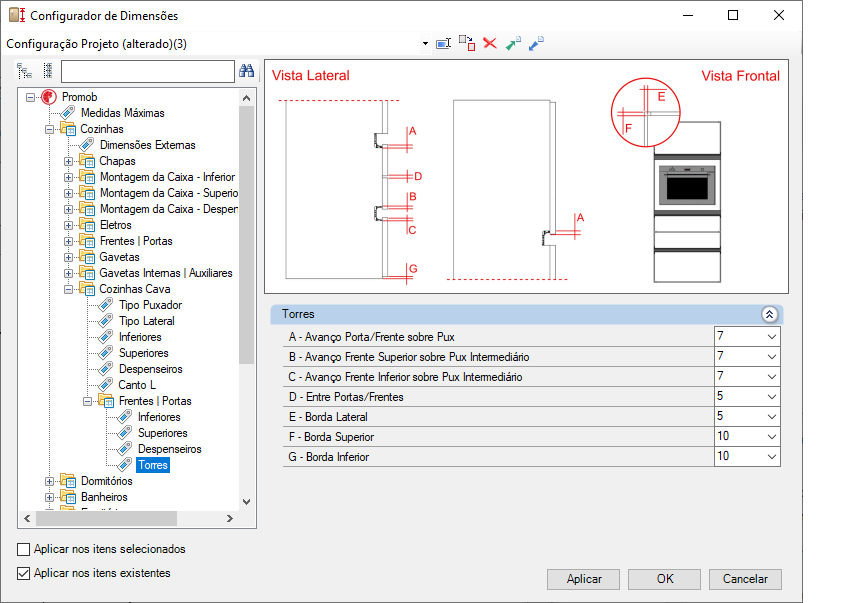The image size is (852, 603).
Task: Enable Aplicar nos itens selecionados checkbox
Action: tap(24, 549)
